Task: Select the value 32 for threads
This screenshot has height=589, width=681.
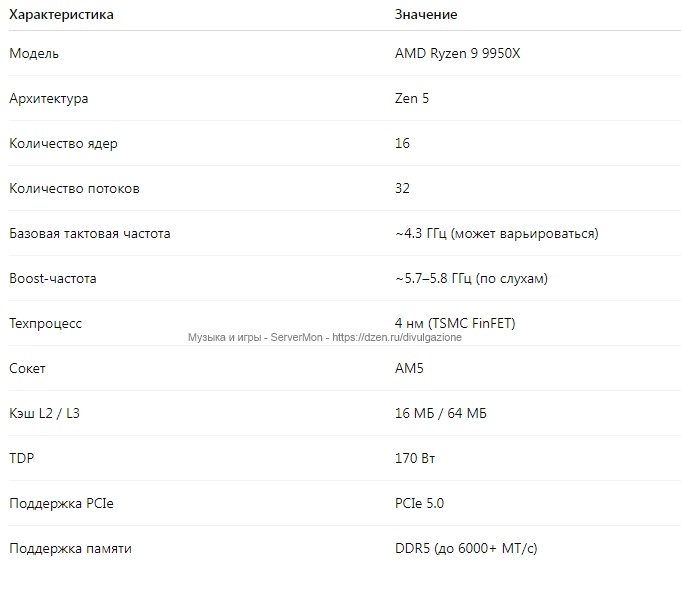Action: [x=402, y=189]
